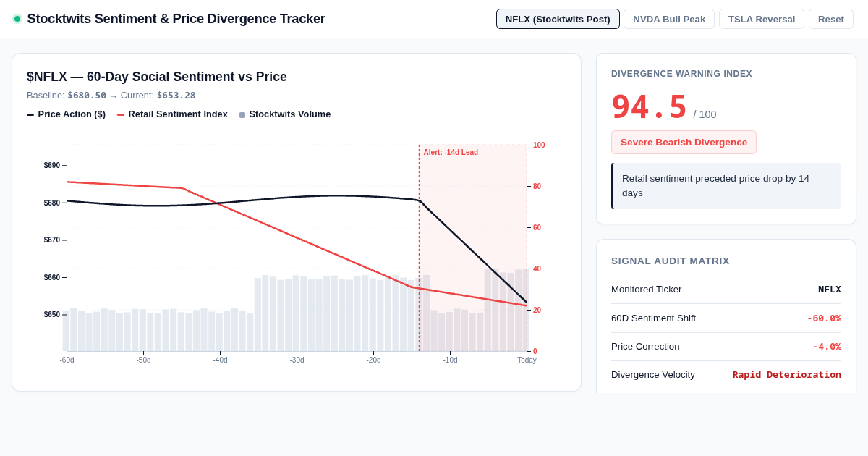The image size is (868, 456).
Task: Click the -40d x-axis label
Action: pos(220,360)
